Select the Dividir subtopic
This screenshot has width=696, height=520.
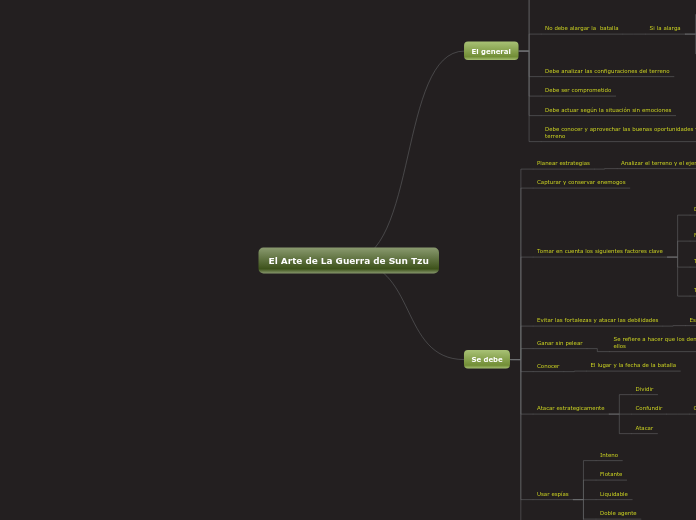coord(644,389)
